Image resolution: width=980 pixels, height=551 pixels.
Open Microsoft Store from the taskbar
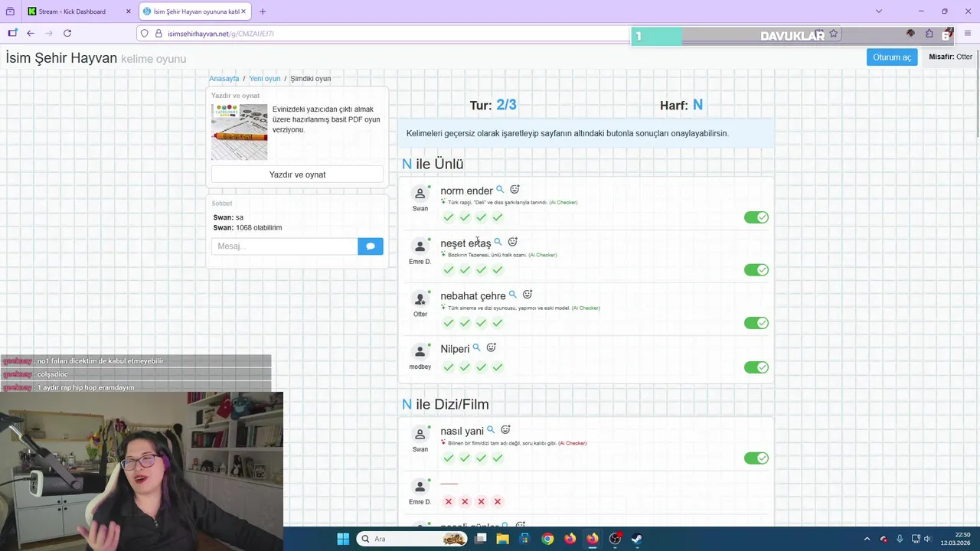pos(525,539)
